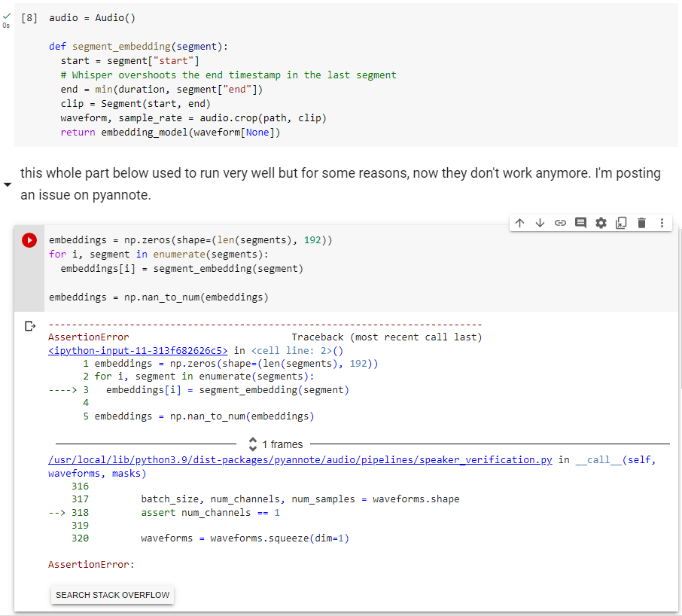Delete the embeddings cell
Viewport: 682px width, 616px height.
click(x=641, y=223)
